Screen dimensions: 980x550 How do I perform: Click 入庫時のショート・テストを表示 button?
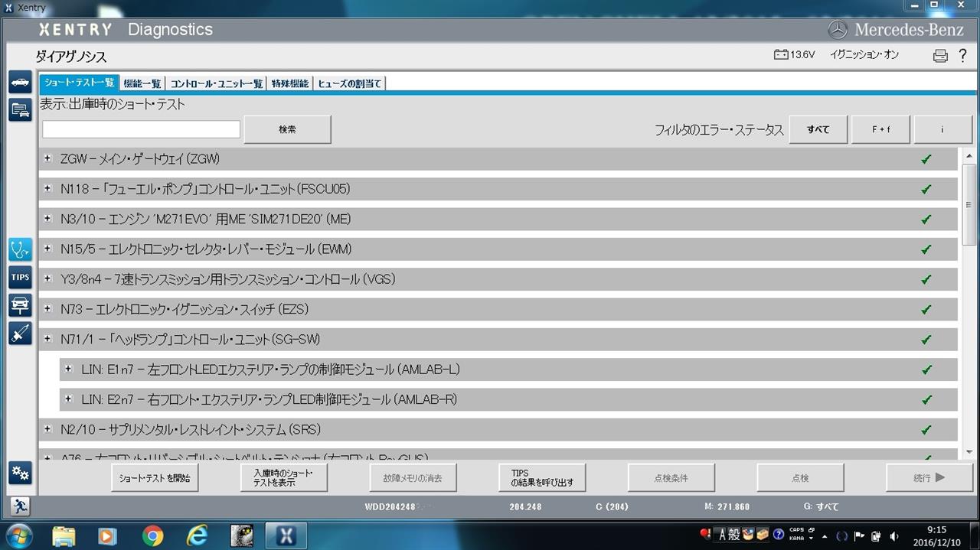(284, 478)
